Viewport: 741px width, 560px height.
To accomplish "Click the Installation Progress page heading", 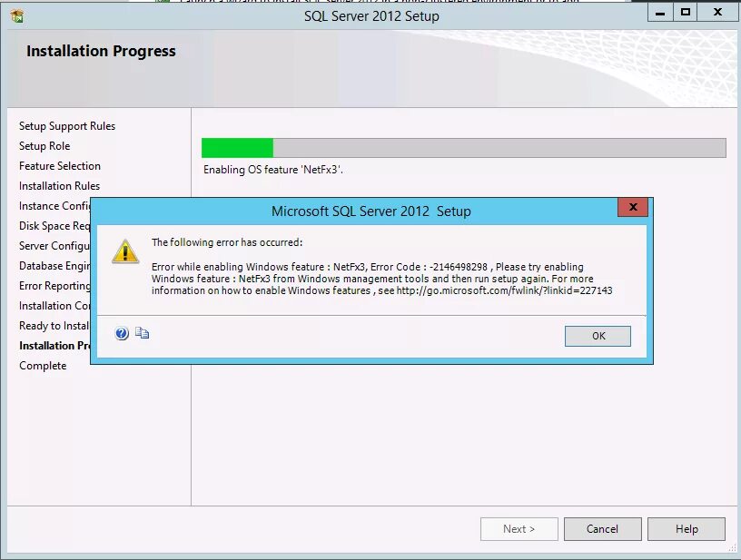I will point(101,51).
